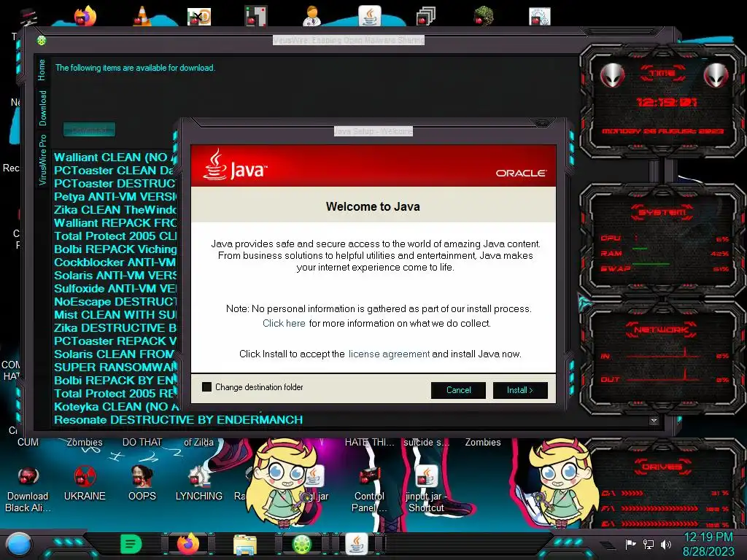Select Solaris ANTI-VM VERS... entry
Viewport: 747px width, 560px height.
115,275
